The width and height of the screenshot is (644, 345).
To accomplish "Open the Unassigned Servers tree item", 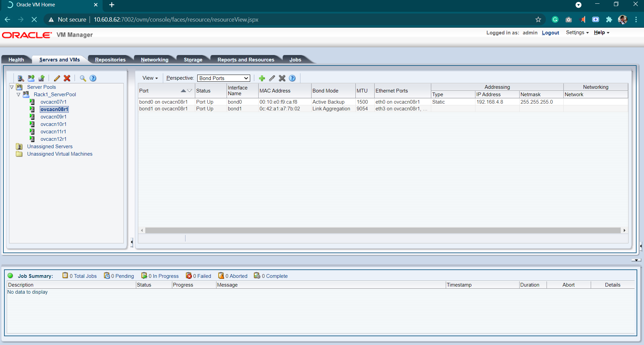I will pyautogui.click(x=50, y=147).
